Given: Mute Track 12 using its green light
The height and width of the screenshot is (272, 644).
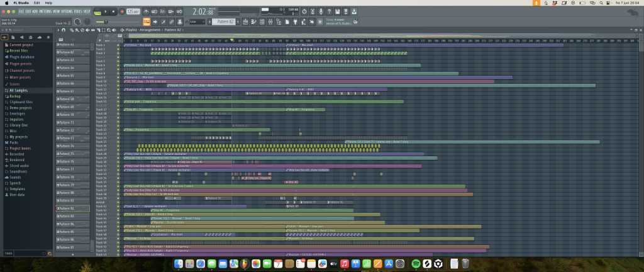Looking at the screenshot, I should click(118, 89).
